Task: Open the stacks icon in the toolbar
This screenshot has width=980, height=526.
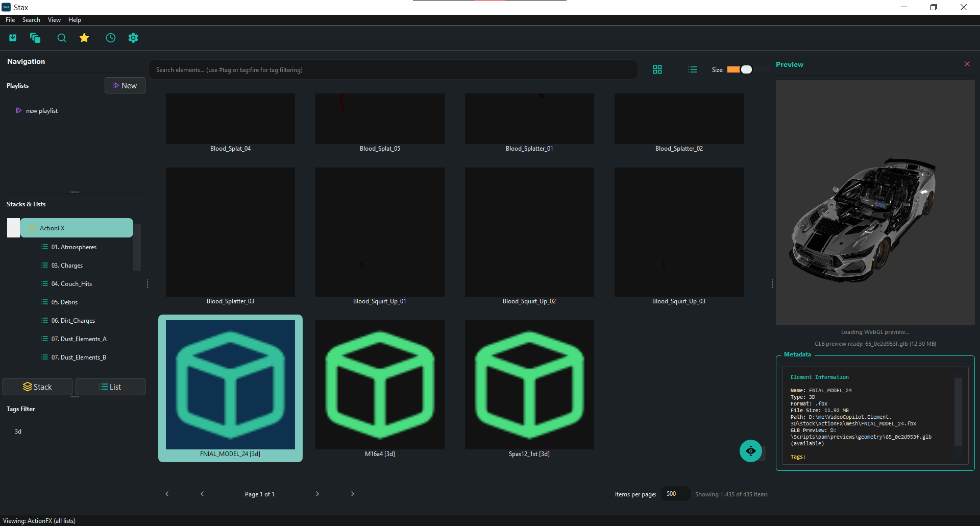Action: point(35,38)
